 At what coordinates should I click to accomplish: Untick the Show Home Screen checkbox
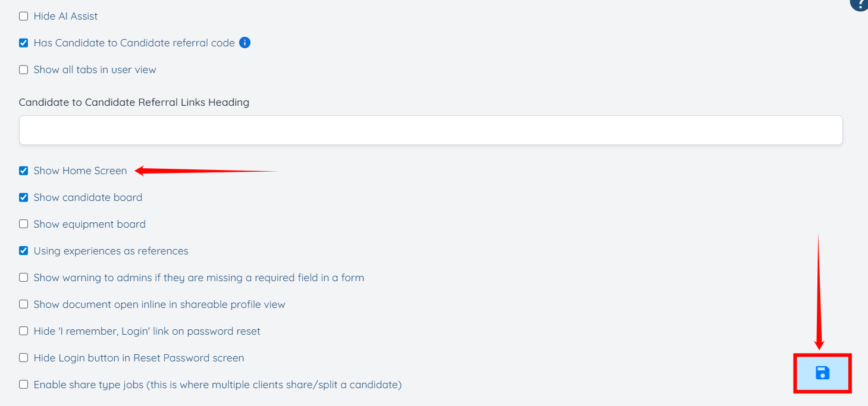pyautogui.click(x=24, y=171)
